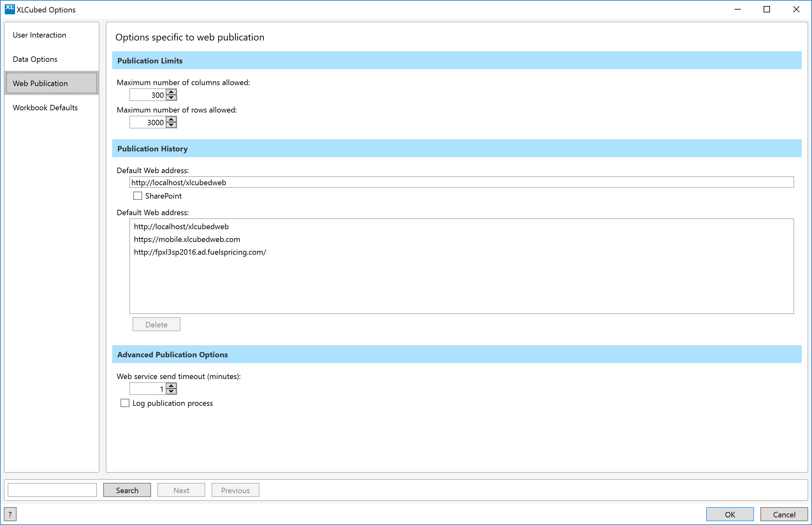812x525 pixels.
Task: Open the User Interaction options page
Action: pyautogui.click(x=51, y=35)
